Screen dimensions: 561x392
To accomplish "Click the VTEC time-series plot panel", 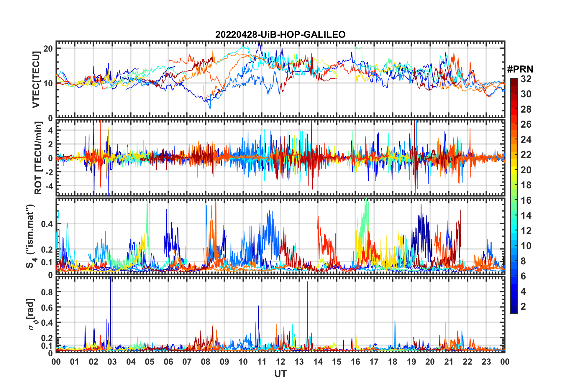I will pos(280,80).
